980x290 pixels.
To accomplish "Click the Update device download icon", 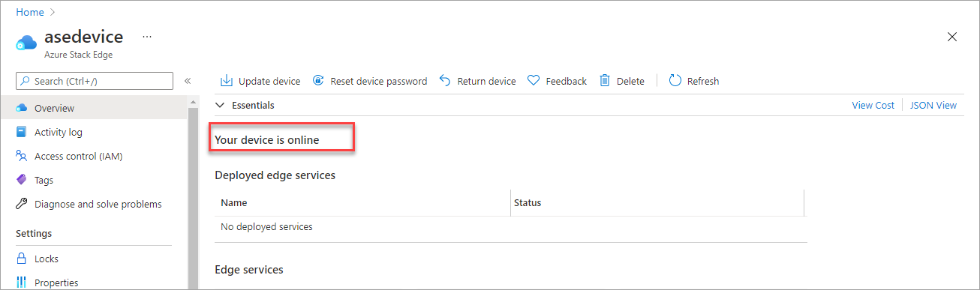I will coord(226,81).
